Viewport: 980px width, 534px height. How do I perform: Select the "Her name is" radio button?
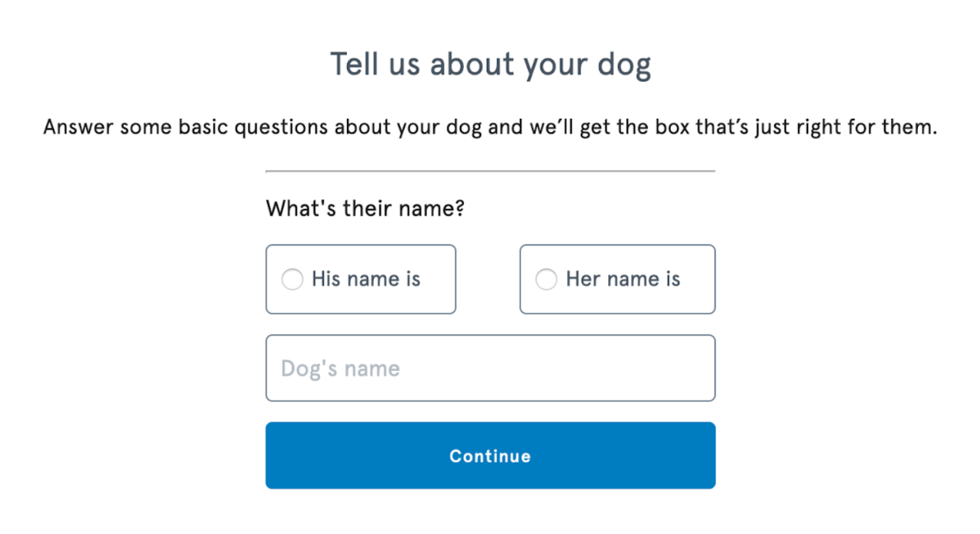point(546,279)
